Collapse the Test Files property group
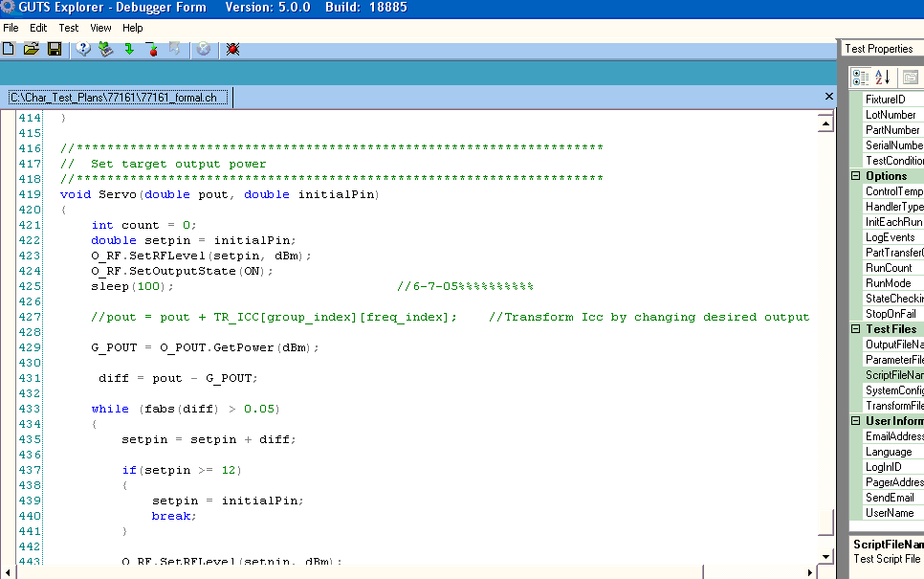Viewport: 924px width, 579px height. [x=856, y=329]
